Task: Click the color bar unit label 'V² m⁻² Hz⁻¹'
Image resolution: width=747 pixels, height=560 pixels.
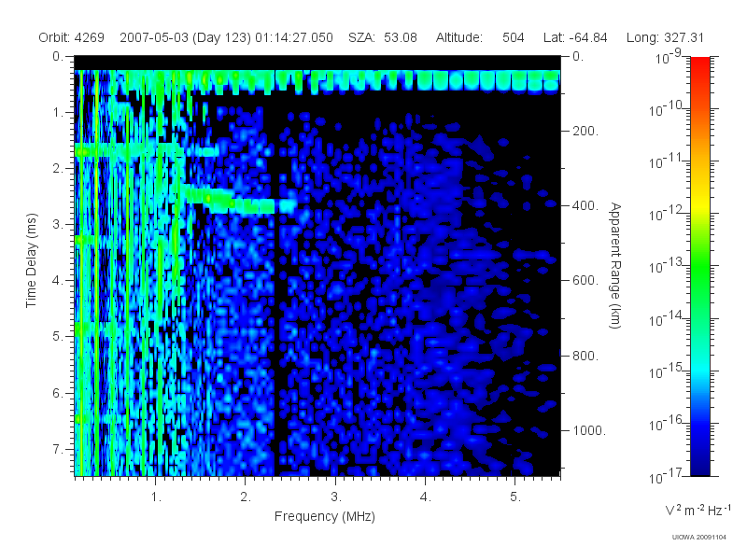Action: click(698, 511)
